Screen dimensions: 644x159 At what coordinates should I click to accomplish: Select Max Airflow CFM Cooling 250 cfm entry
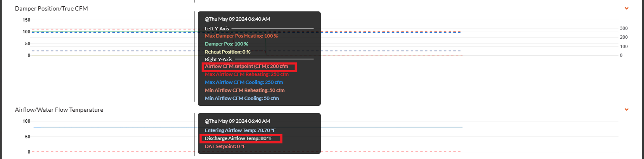[244, 82]
